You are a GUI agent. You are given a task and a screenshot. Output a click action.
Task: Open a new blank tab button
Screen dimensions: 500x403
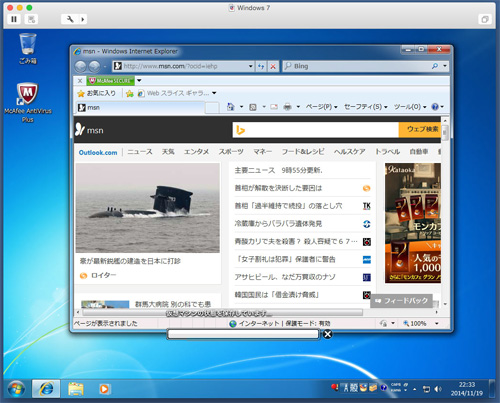click(212, 108)
